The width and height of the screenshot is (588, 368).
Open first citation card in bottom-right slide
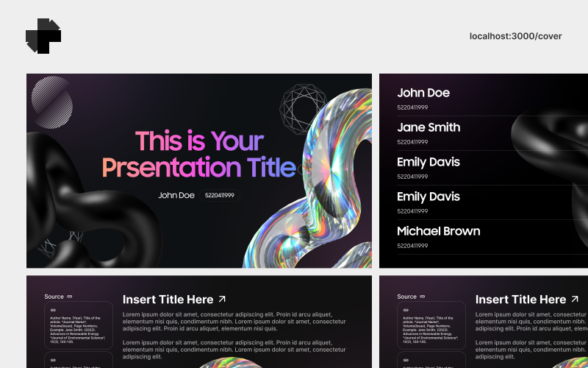tap(431, 325)
